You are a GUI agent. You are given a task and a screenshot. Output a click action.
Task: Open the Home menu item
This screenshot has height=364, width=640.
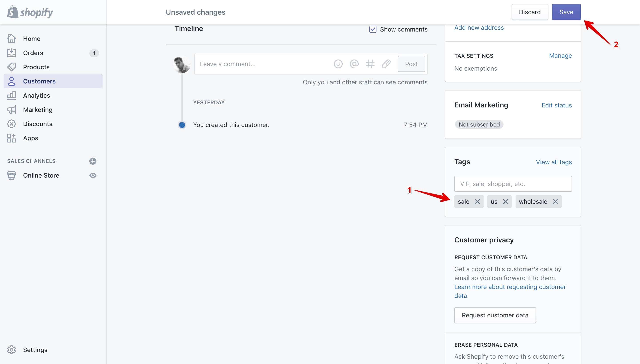(x=53, y=38)
